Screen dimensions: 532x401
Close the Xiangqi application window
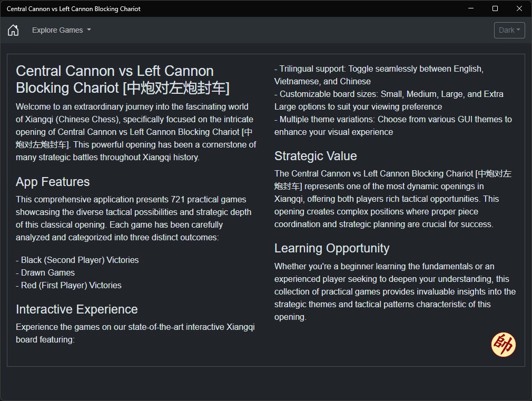click(x=519, y=8)
